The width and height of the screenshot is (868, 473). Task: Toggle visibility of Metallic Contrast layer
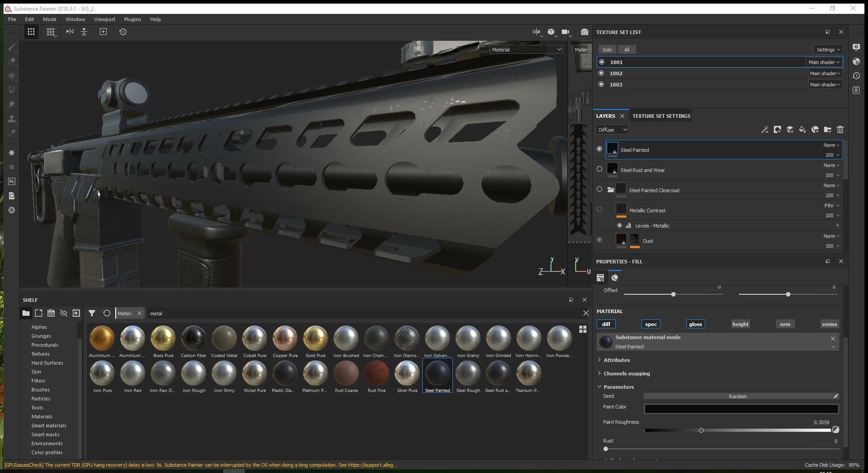click(599, 209)
